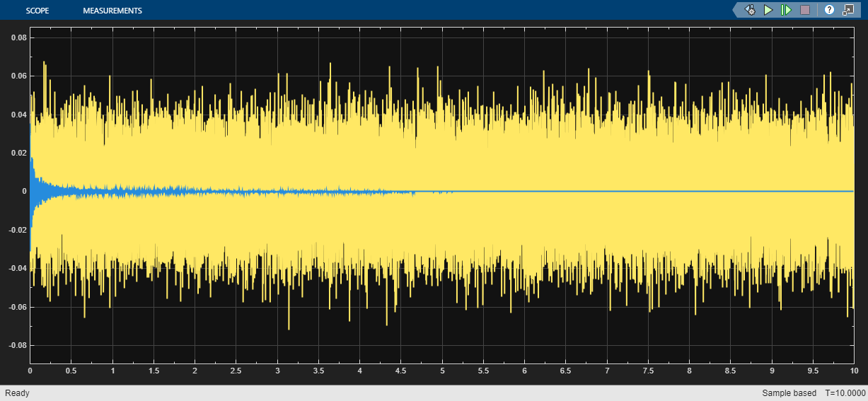Open the MEASUREMENTS tab
868x401 pixels.
[x=112, y=11]
